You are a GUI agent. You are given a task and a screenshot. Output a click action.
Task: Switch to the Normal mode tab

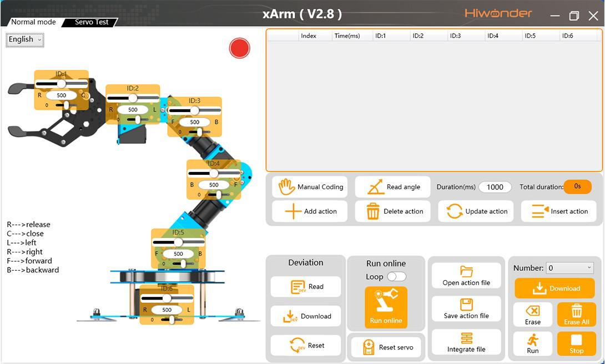pyautogui.click(x=33, y=22)
